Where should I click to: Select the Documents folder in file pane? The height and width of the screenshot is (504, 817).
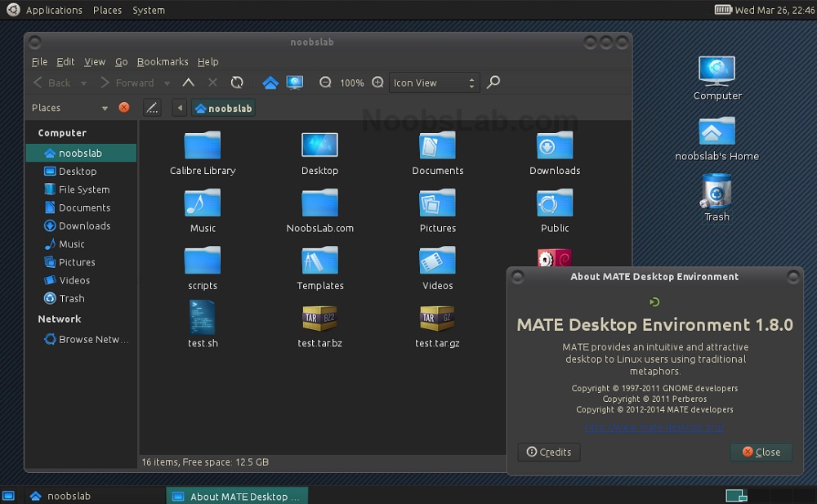(438, 154)
